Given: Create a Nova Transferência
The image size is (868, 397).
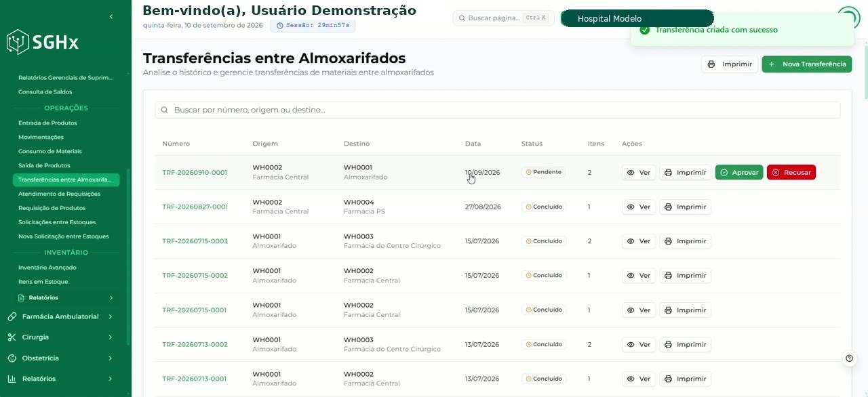Looking at the screenshot, I should click(x=807, y=64).
